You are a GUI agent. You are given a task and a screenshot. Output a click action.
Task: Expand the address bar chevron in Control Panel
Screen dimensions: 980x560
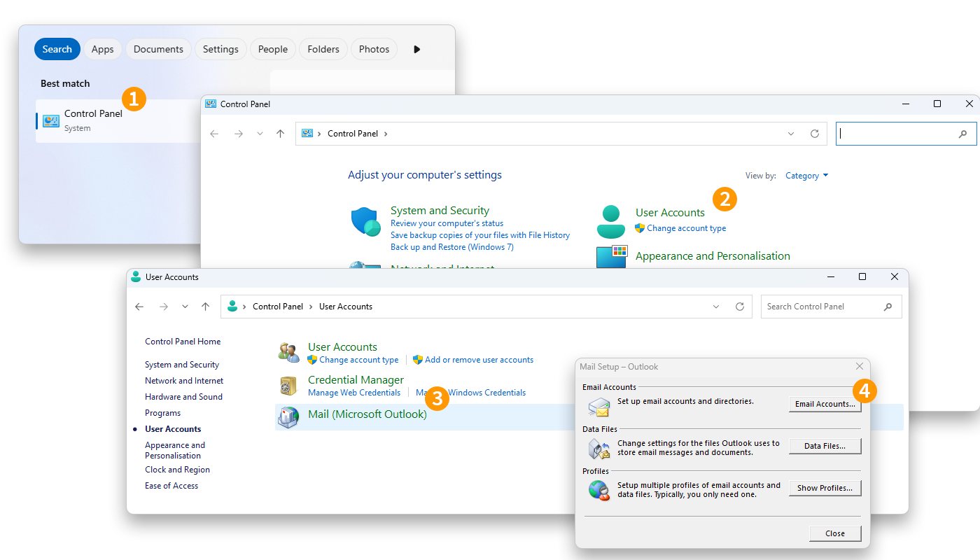pyautogui.click(x=791, y=133)
